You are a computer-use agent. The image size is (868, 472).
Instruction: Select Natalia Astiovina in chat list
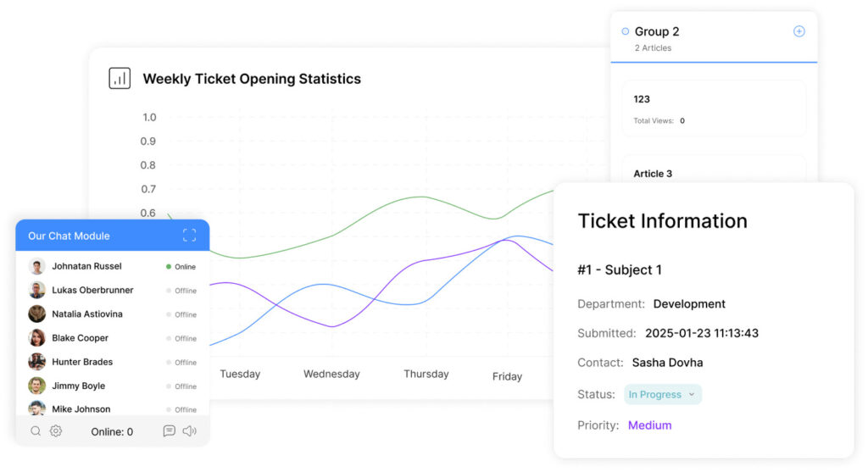[87, 314]
